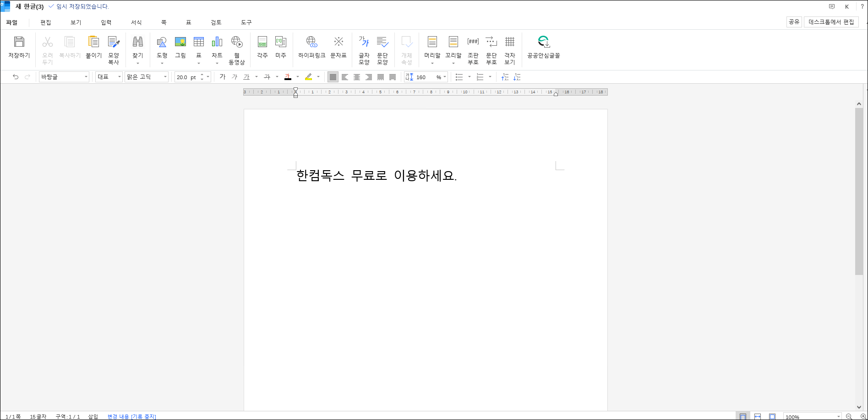This screenshot has width=868, height=420.
Task: Open the 바탕글 style dropdown
Action: [64, 77]
